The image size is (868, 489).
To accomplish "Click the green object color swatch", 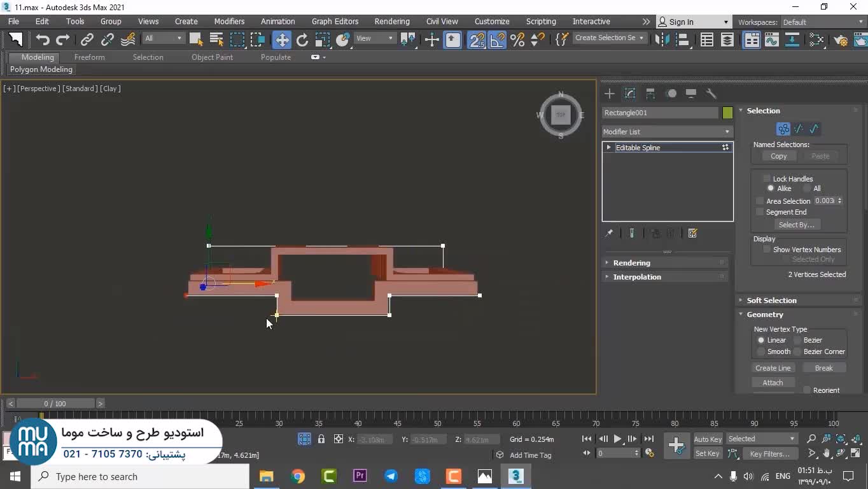I will click(727, 113).
